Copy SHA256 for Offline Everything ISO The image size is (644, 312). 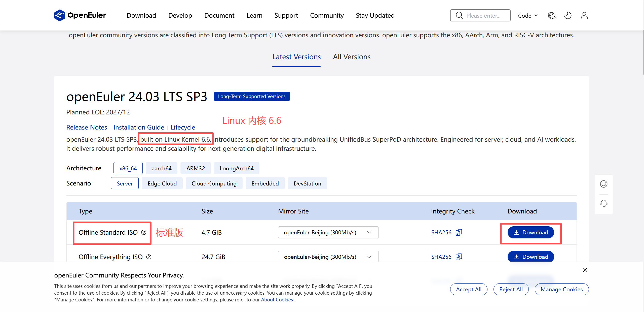pos(459,257)
